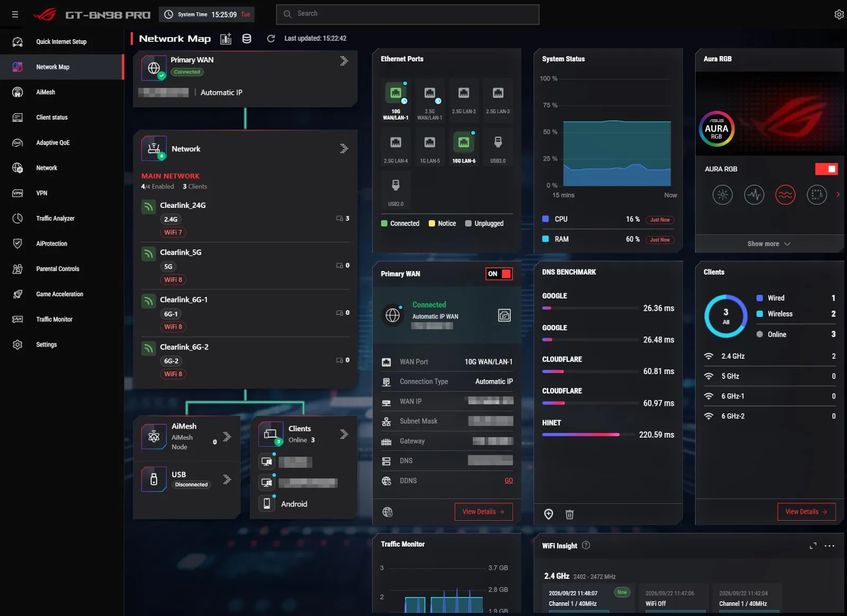
Task: Open the AURA RGB color ring logo
Action: click(716, 129)
